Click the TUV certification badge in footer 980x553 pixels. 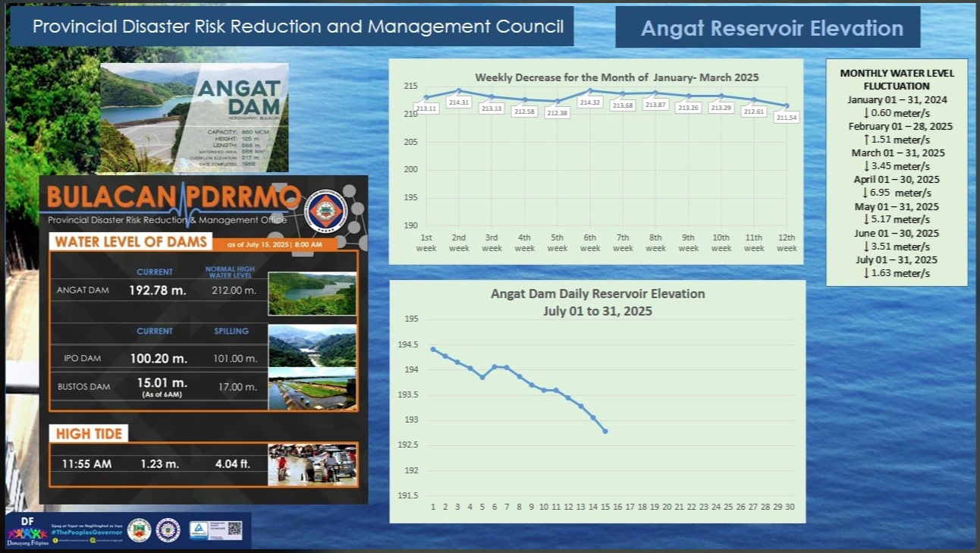tap(198, 529)
